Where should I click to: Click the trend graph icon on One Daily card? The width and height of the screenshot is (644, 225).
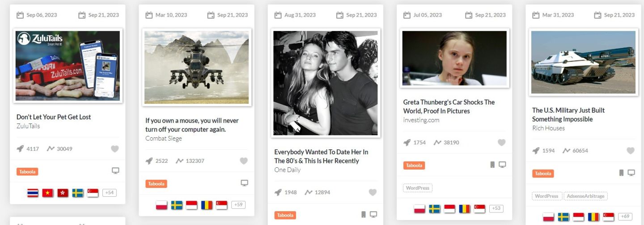tap(309, 192)
